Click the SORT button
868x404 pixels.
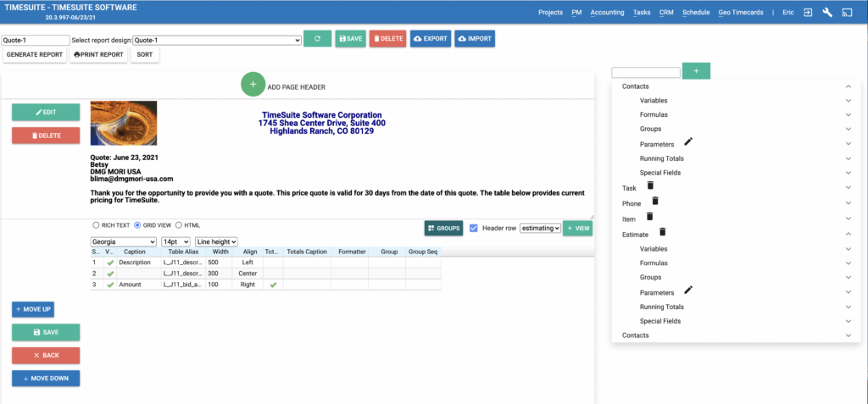pos(144,55)
